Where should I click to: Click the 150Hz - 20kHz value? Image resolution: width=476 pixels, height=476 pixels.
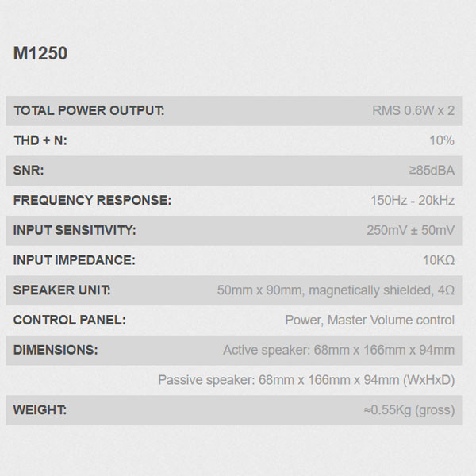coord(413,200)
